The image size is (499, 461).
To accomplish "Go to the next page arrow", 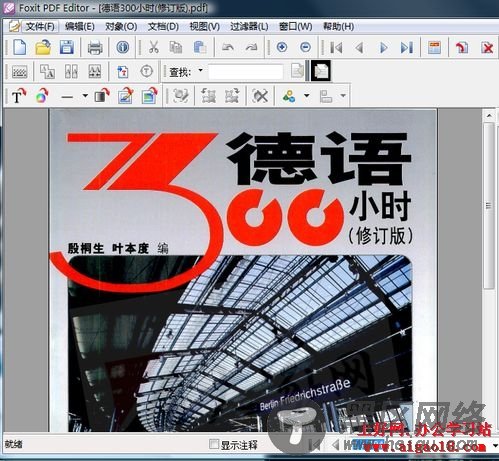I will click(383, 48).
